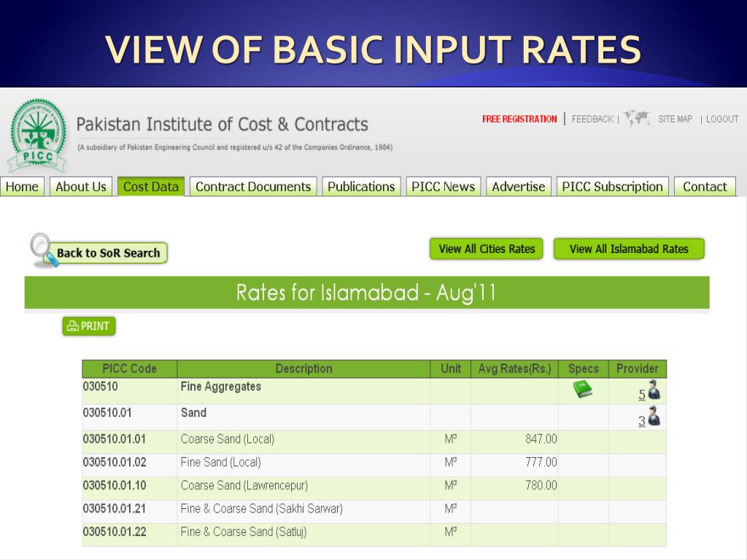Viewport: 747px width, 560px height.
Task: Click View All Islamabad Rates button
Action: pos(629,249)
